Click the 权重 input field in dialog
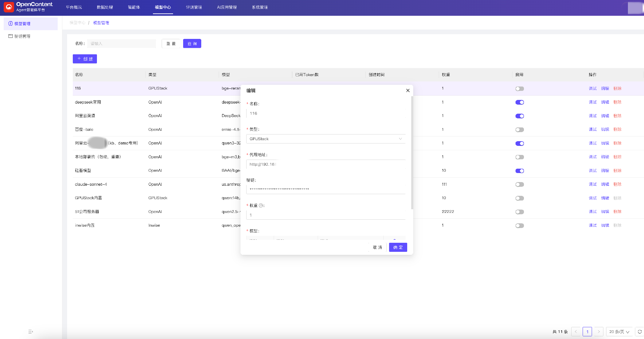 click(x=326, y=215)
